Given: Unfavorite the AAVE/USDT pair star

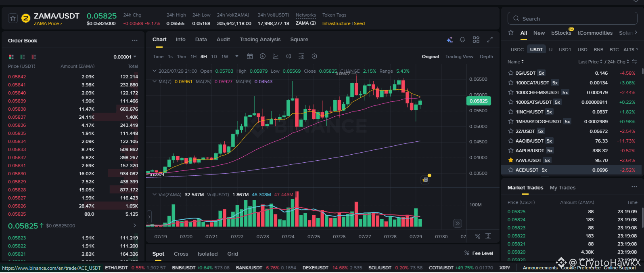Looking at the screenshot, I should pos(511,160).
